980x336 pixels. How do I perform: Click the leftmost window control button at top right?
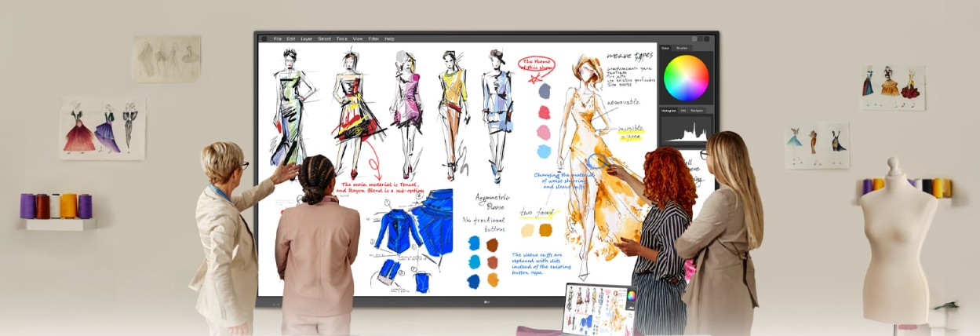coord(694,38)
